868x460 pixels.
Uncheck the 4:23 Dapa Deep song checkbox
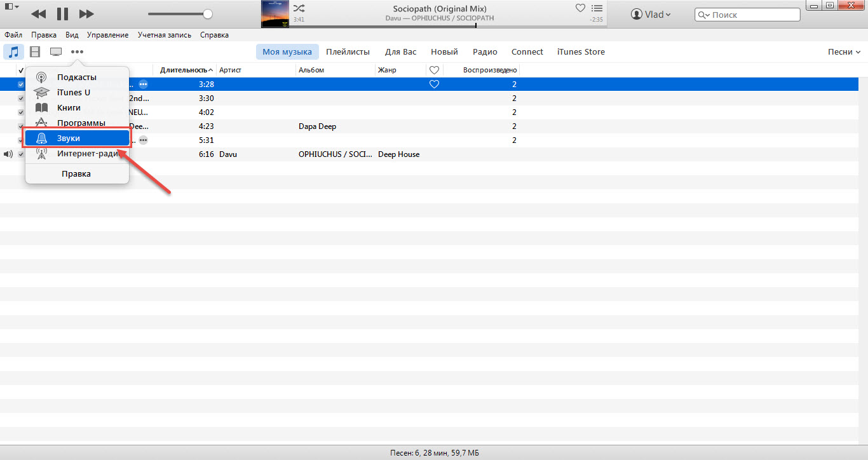[x=21, y=126]
